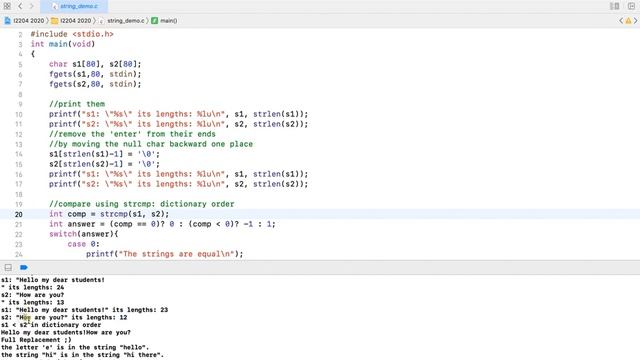Jump to the next issue
Viewport: 640px width, 360px height.
coord(636,20)
